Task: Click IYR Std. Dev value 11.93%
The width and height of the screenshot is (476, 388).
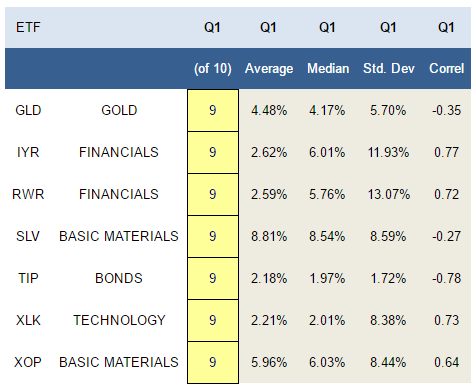Action: click(x=388, y=152)
